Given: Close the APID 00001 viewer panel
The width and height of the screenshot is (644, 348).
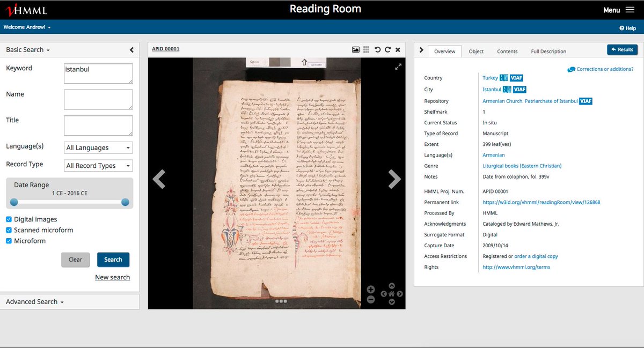Looking at the screenshot, I should tap(398, 49).
